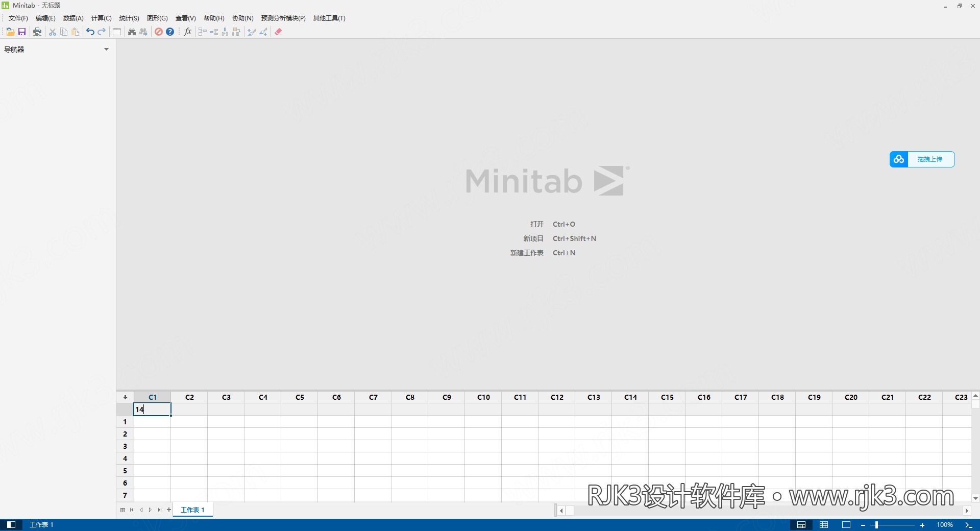Undo the last action with the blue arrow
Image resolution: width=980 pixels, height=531 pixels.
(x=90, y=32)
